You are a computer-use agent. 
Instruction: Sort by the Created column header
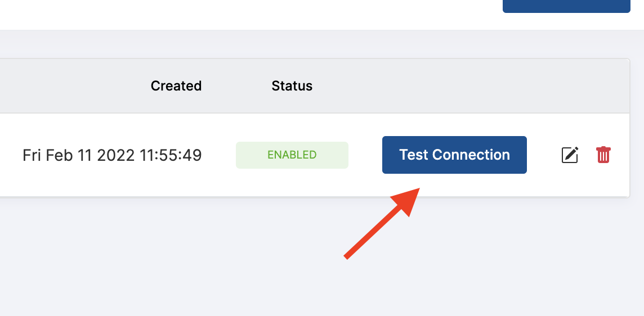(176, 86)
